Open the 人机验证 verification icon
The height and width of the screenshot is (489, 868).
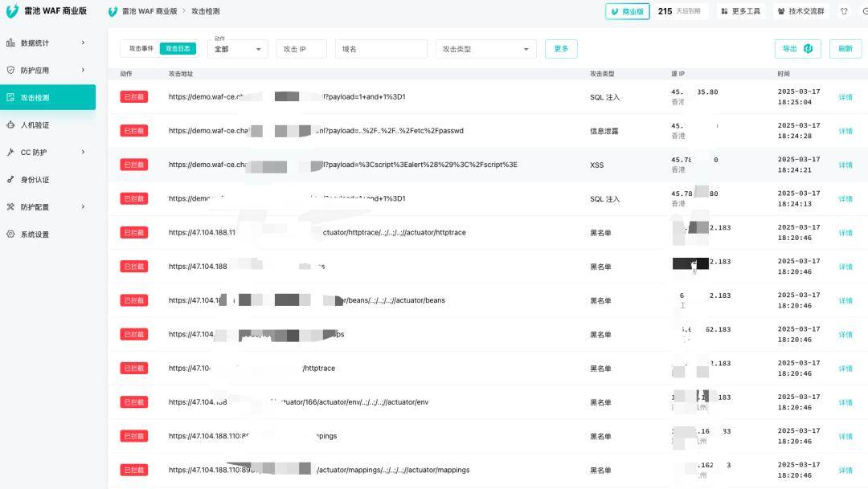click(x=13, y=124)
